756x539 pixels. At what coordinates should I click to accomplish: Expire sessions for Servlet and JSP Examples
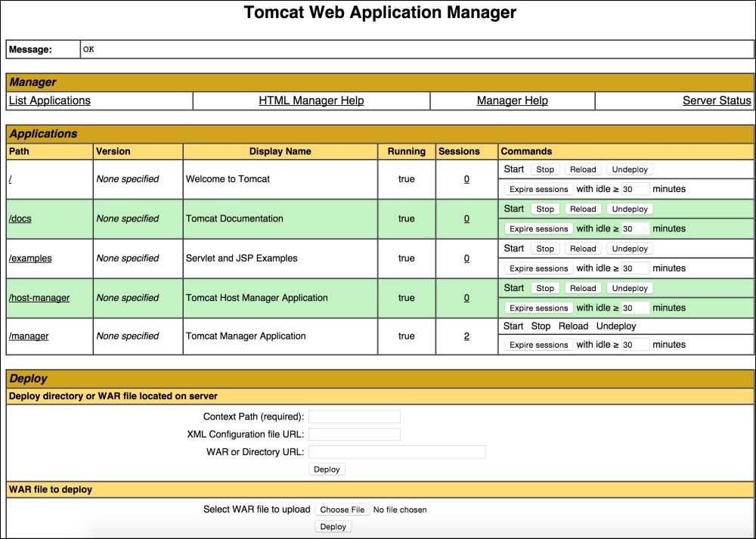(x=538, y=268)
